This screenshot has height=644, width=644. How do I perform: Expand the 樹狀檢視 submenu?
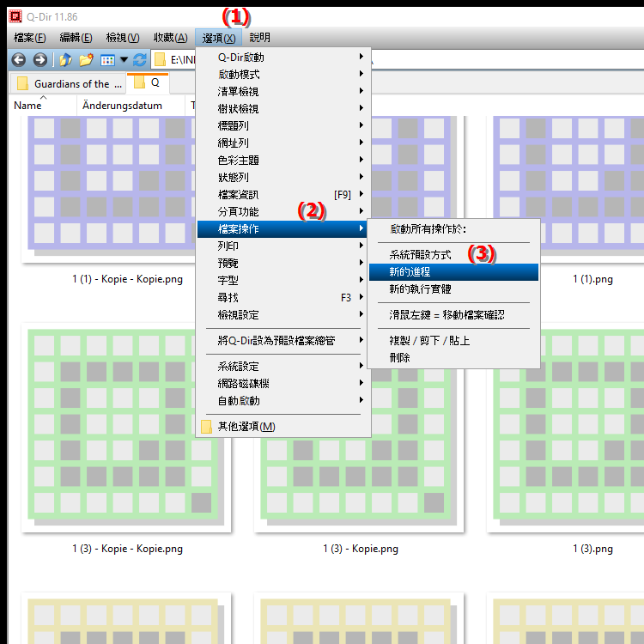(x=283, y=109)
